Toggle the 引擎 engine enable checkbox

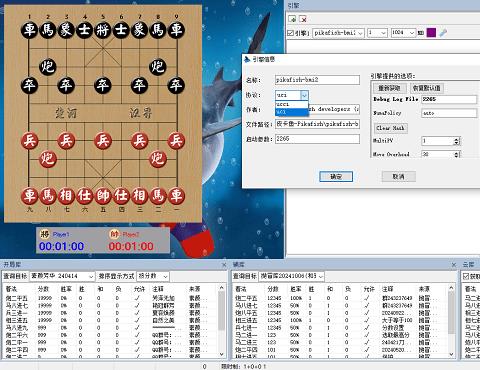tap(290, 33)
